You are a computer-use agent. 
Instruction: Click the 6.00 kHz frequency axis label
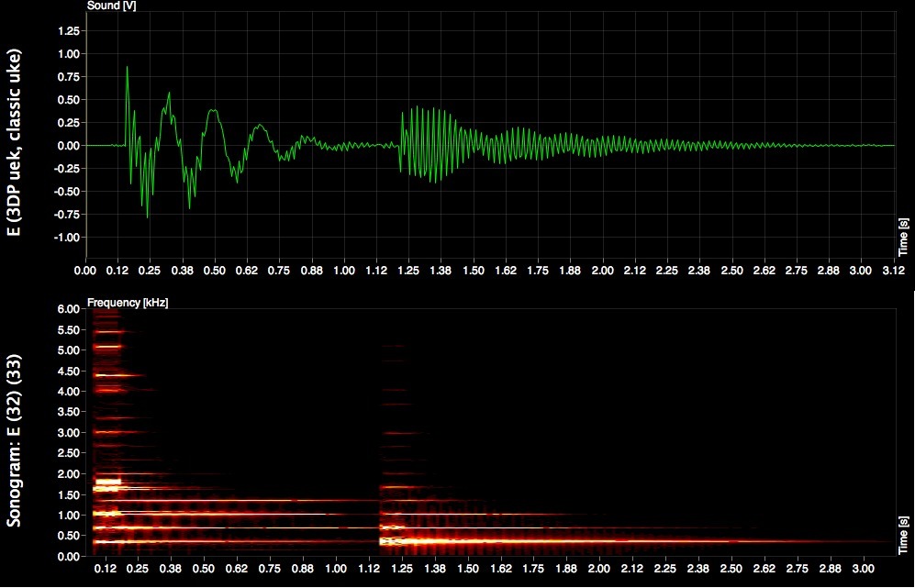coord(69,309)
